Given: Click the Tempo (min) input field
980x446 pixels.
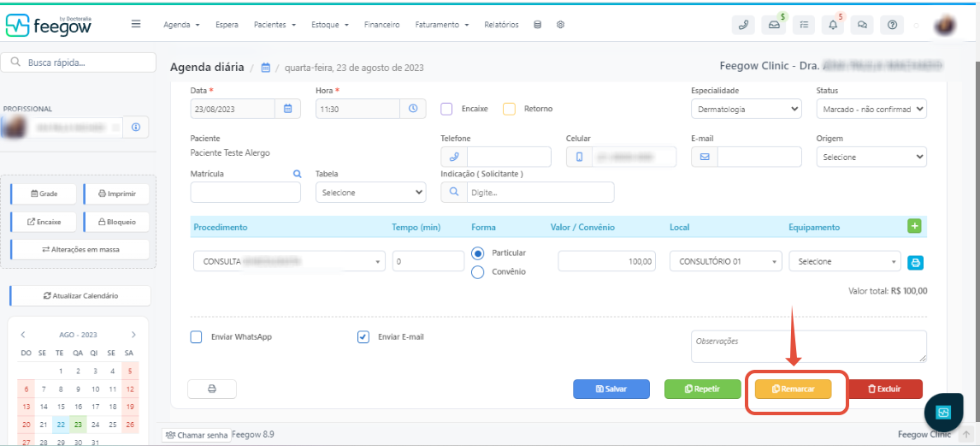Looking at the screenshot, I should pos(428,261).
